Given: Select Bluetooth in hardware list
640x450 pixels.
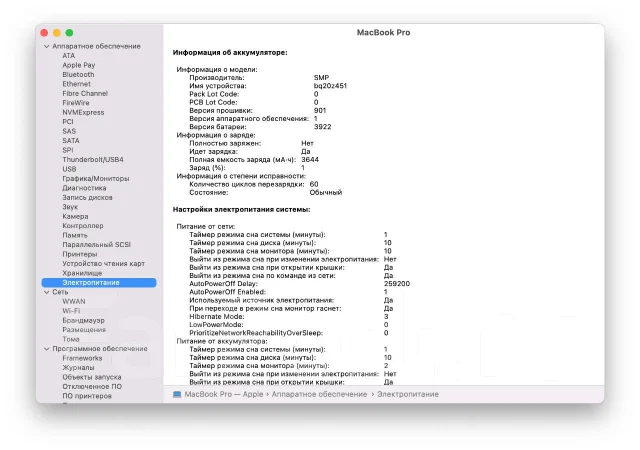Looking at the screenshot, I should 78,75.
